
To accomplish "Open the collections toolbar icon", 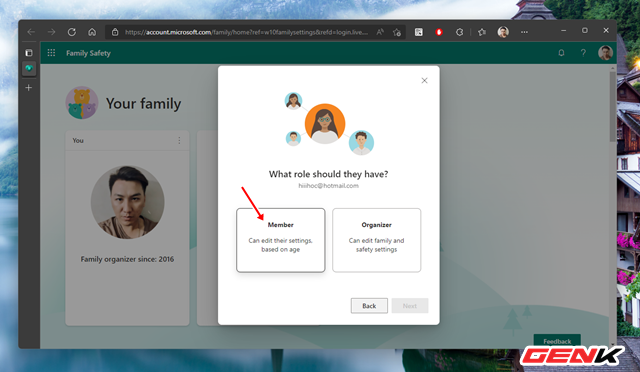I will (x=419, y=32).
